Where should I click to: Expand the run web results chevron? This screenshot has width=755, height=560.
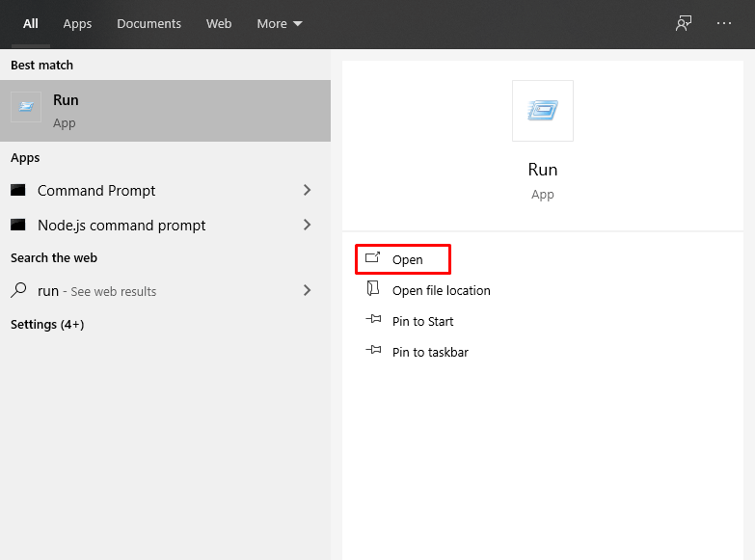click(308, 290)
